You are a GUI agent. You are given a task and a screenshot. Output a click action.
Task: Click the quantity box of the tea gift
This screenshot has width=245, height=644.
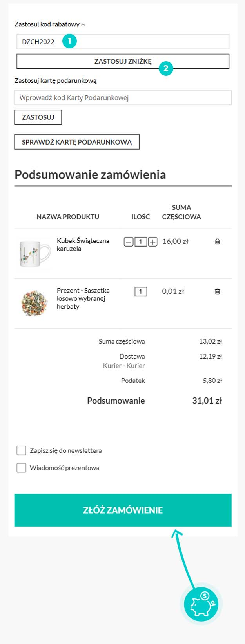pos(141,291)
